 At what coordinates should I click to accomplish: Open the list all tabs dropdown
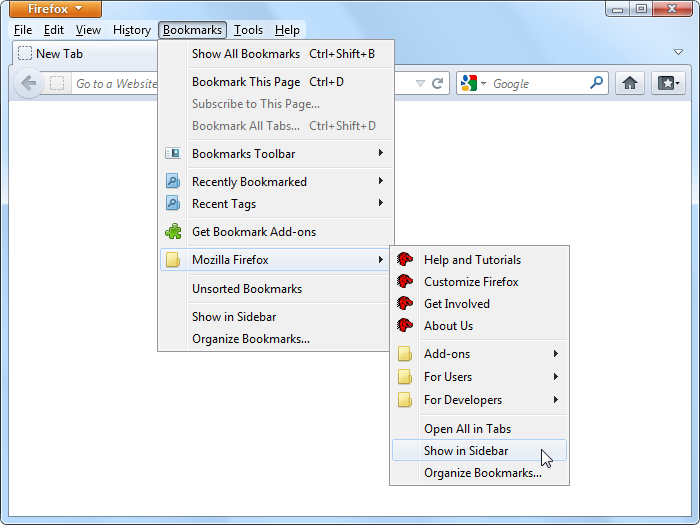[x=678, y=53]
